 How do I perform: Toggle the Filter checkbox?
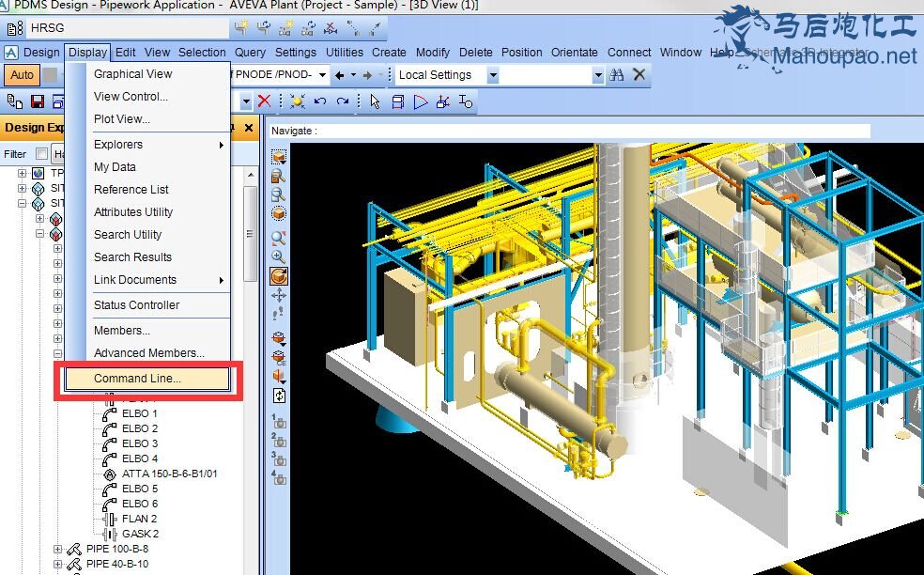(41, 154)
